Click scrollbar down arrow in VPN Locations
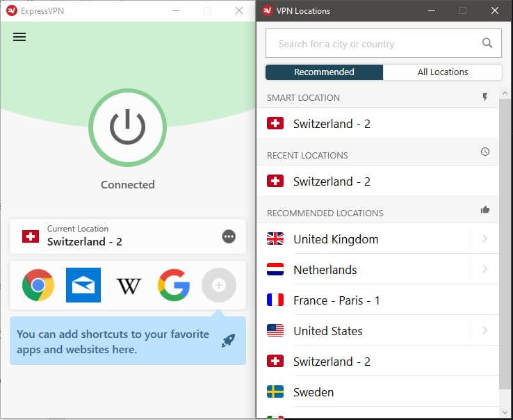Viewport: 513px width, 420px height. [505, 412]
